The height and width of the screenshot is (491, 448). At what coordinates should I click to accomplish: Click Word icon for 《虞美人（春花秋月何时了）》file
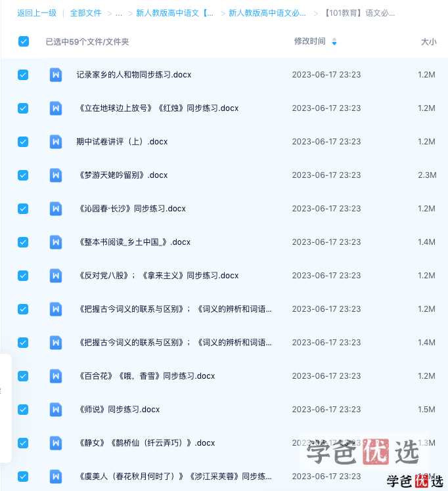pyautogui.click(x=56, y=477)
